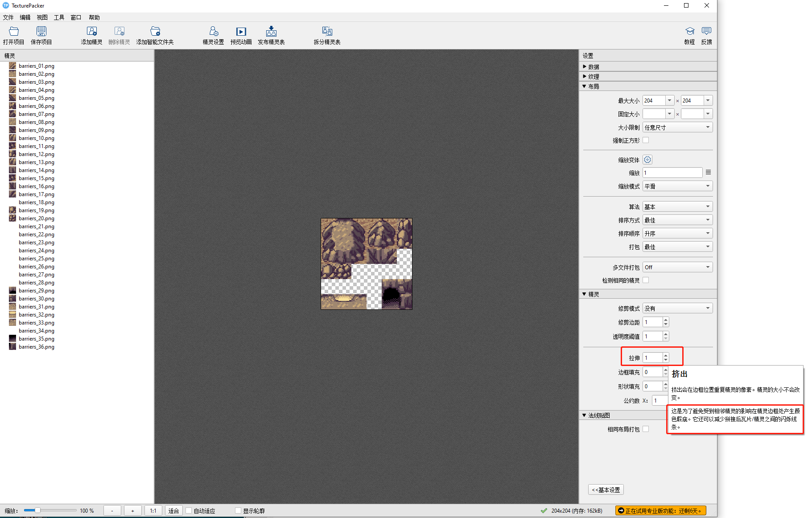Image resolution: width=812 pixels, height=518 pixels.
Task: Toggle the 检测相同的精灵 checkbox
Action: 646,280
